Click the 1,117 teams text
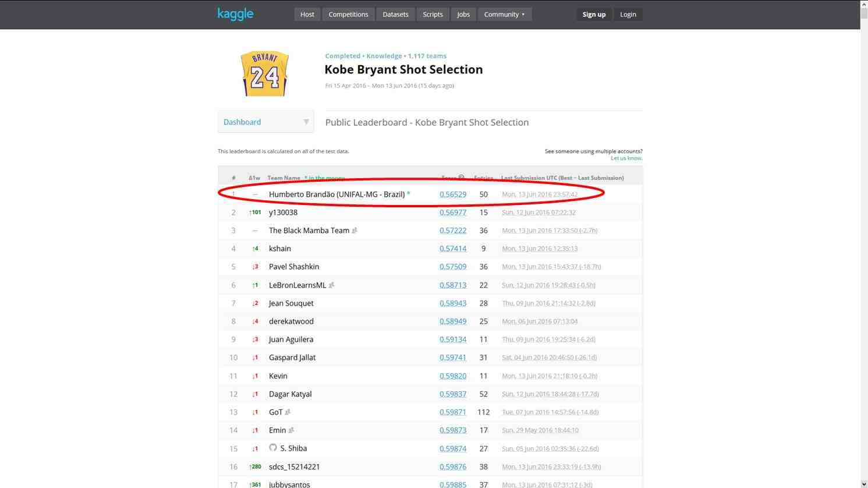Viewport: 868px width, 488px height. point(427,56)
